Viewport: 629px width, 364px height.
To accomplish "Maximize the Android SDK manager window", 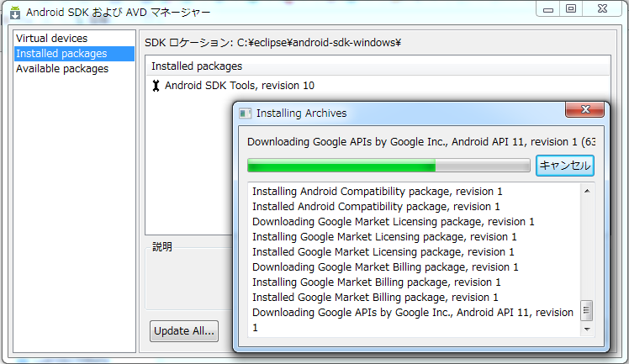I will (x=571, y=8).
